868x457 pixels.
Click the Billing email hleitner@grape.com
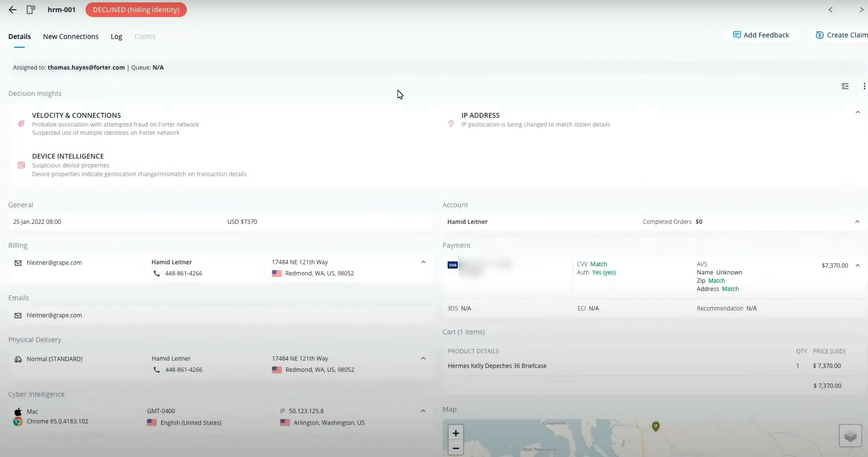[x=54, y=263]
